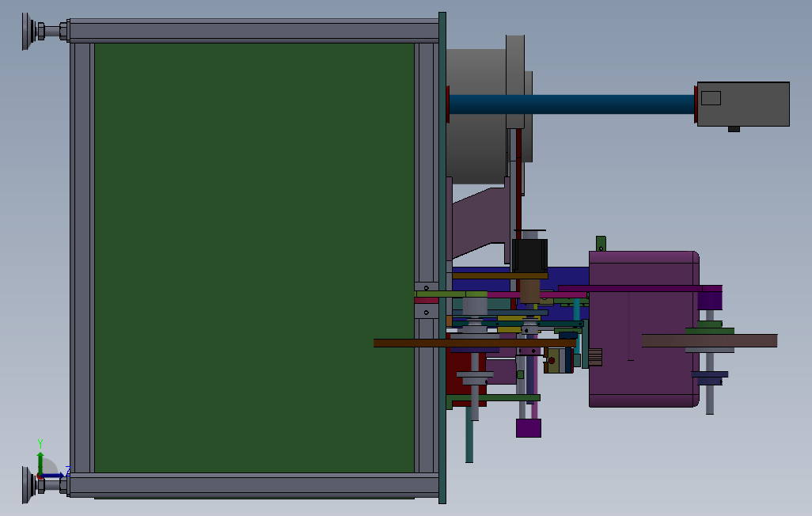The height and width of the screenshot is (516, 812).
Task: Select the bottom aluminum frame beam
Action: (254, 485)
